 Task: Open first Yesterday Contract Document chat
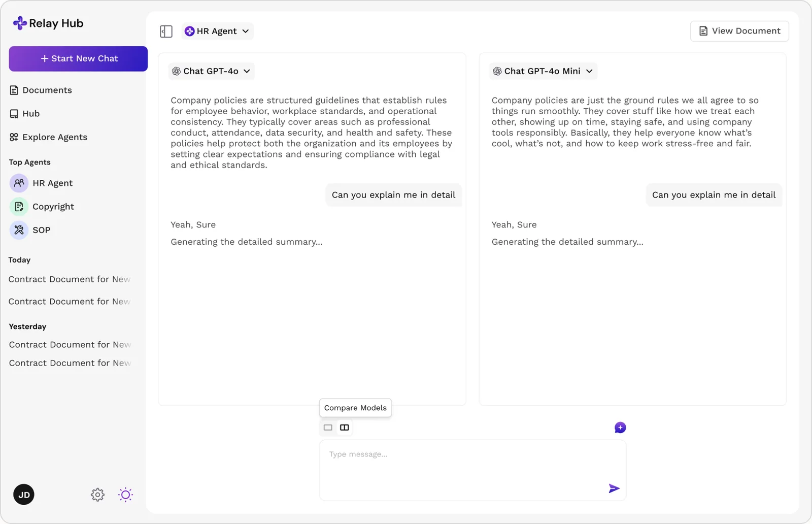pos(70,345)
